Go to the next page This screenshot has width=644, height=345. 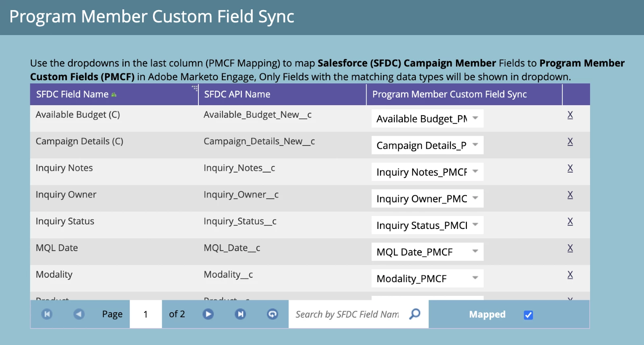tap(208, 314)
